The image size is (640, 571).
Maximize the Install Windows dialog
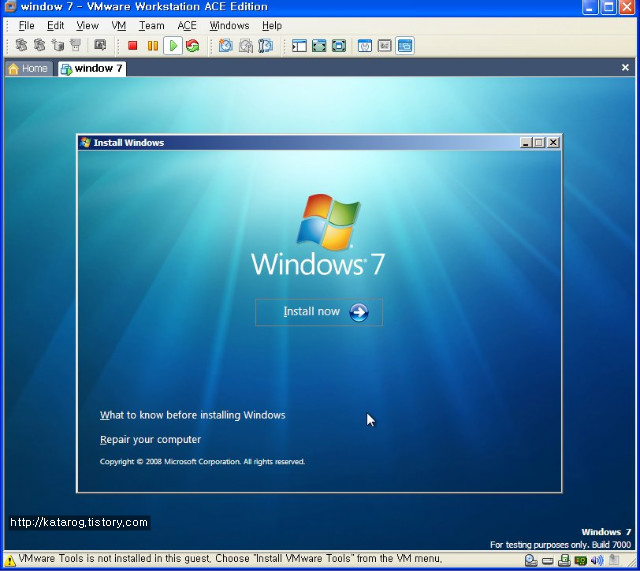(539, 142)
